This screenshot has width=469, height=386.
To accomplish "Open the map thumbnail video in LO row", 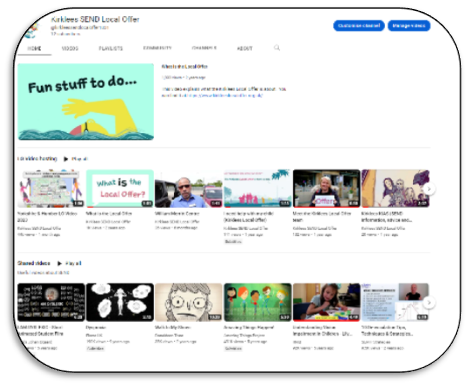I will [51, 189].
